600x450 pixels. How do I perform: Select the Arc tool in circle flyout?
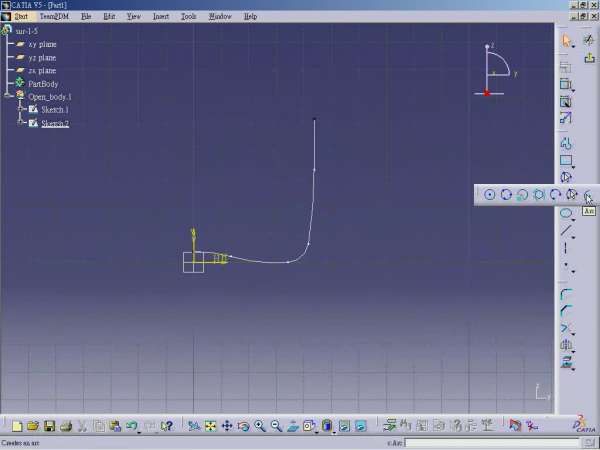(x=588, y=195)
